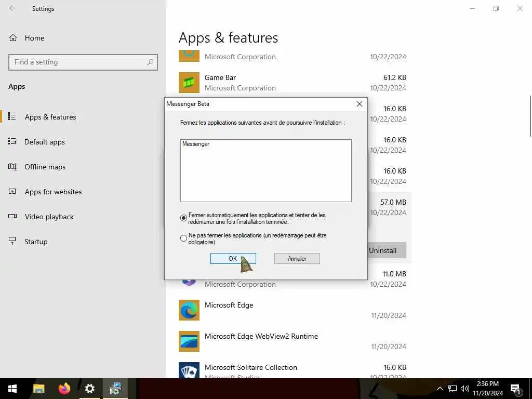The width and height of the screenshot is (532, 399).
Task: Click the Home house icon
Action: (x=13, y=38)
